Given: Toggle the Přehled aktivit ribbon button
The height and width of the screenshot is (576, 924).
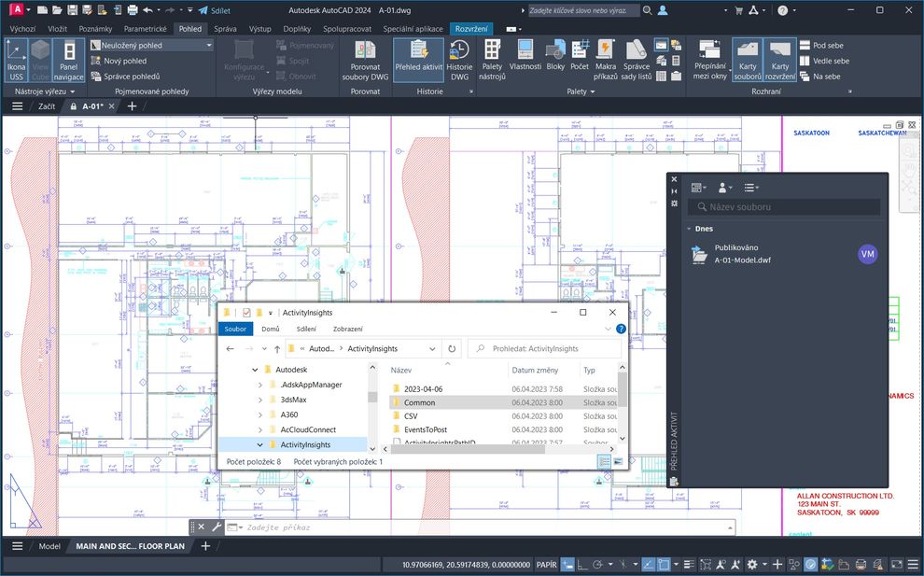Looking at the screenshot, I should (x=418, y=61).
